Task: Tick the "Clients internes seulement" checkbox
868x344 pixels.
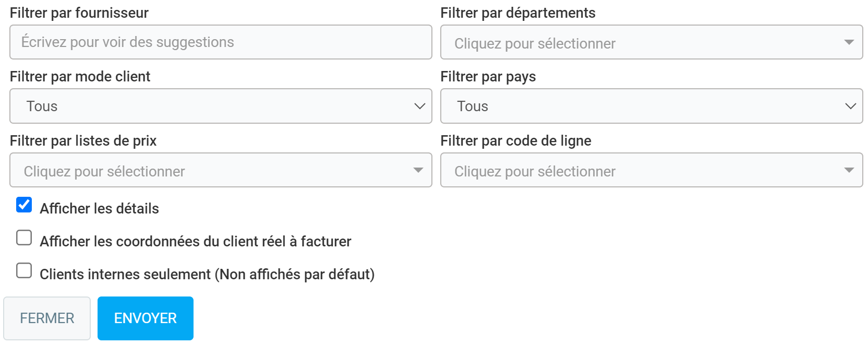Action: pyautogui.click(x=24, y=270)
